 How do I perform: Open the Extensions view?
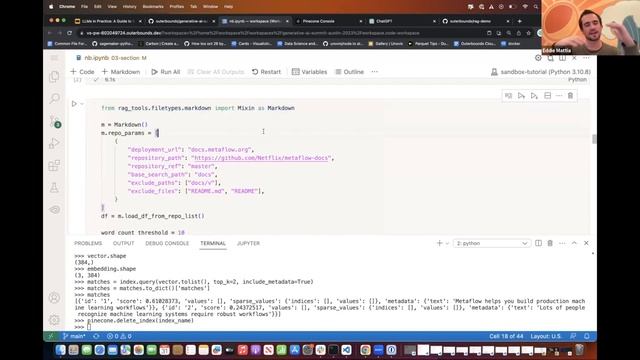pos(54,165)
